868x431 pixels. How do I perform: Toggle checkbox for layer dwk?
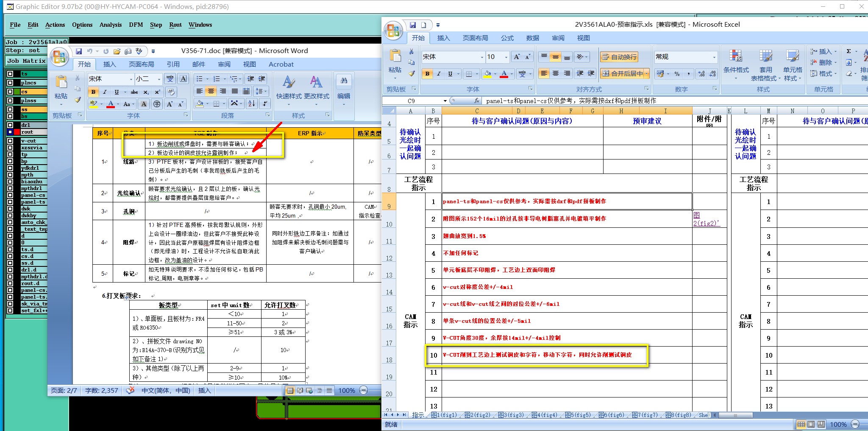click(x=10, y=209)
